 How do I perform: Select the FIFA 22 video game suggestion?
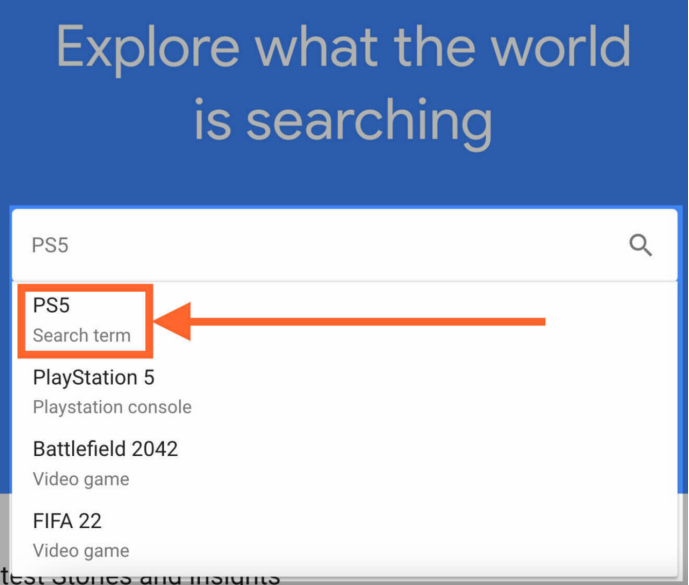pyautogui.click(x=344, y=535)
